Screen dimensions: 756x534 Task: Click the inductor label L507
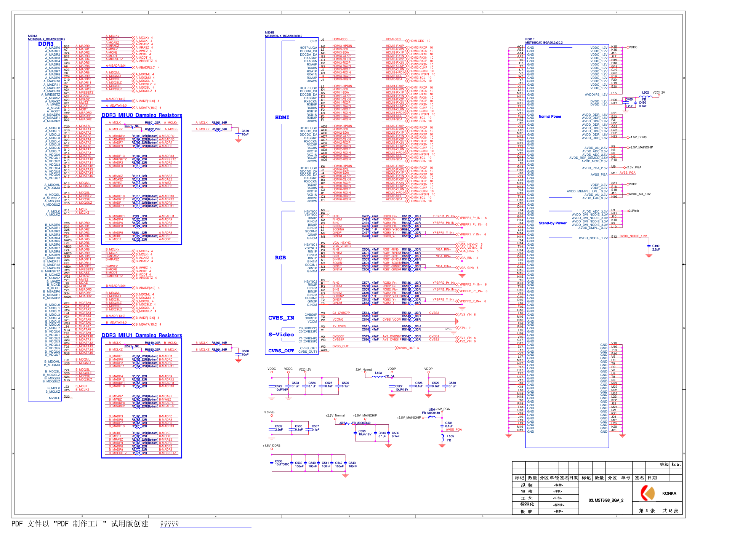(342, 423)
